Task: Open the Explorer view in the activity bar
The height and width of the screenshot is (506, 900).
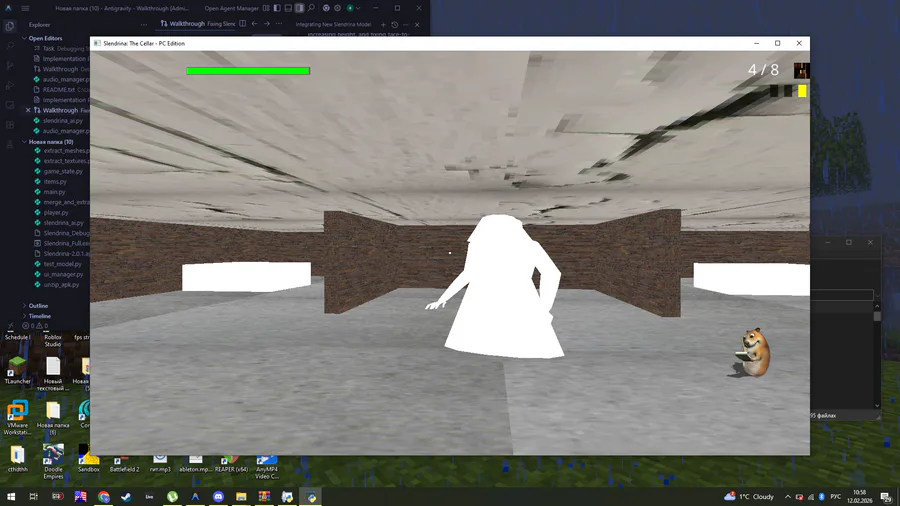Action: click(10, 26)
